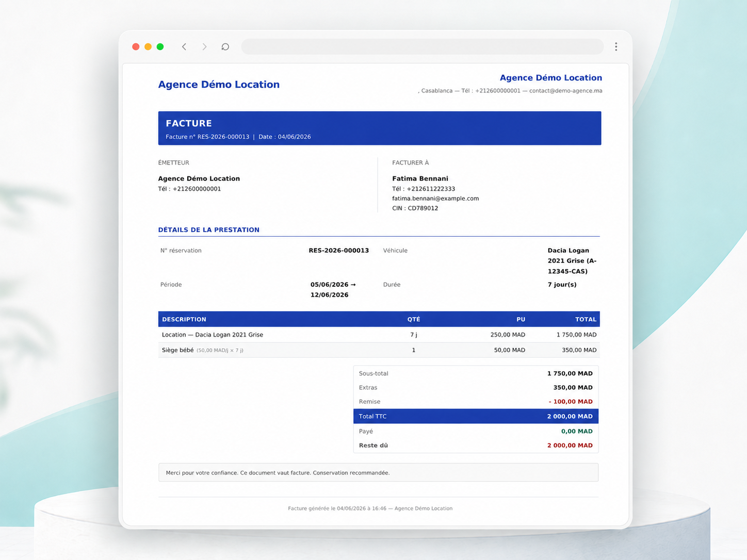Click Tél : +212611222333
Viewport: 747px width, 560px height.
tap(424, 189)
